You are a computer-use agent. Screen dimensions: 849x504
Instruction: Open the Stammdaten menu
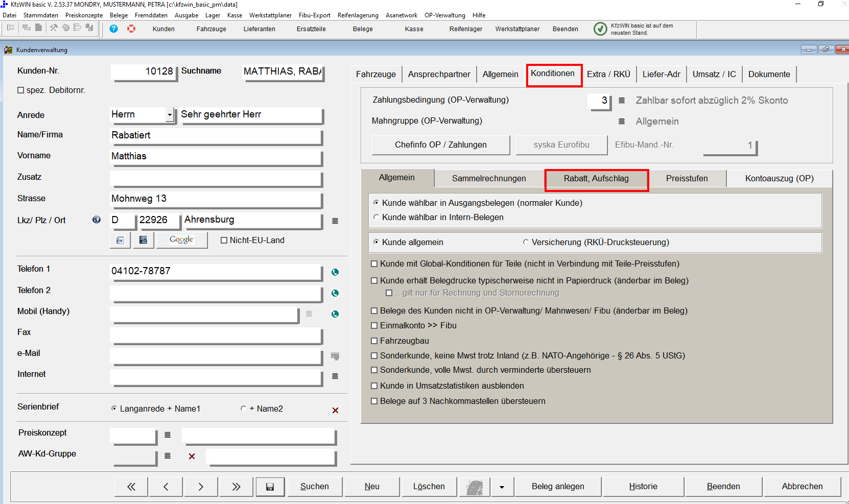(x=41, y=15)
